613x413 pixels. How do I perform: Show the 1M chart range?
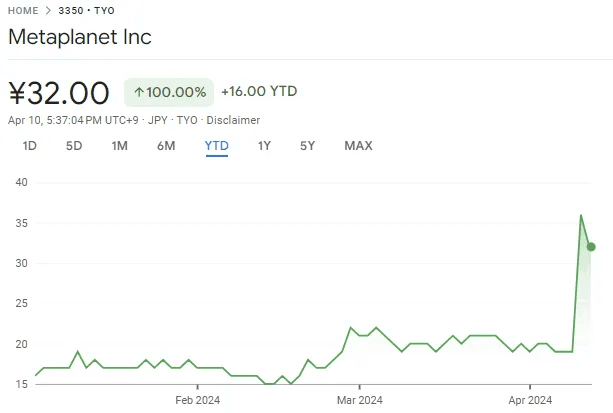click(119, 146)
